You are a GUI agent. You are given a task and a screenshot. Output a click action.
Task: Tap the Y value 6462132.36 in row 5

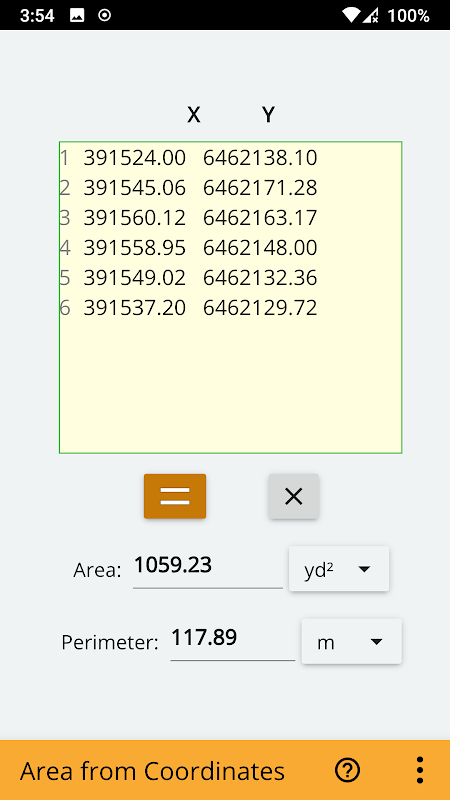pos(260,279)
